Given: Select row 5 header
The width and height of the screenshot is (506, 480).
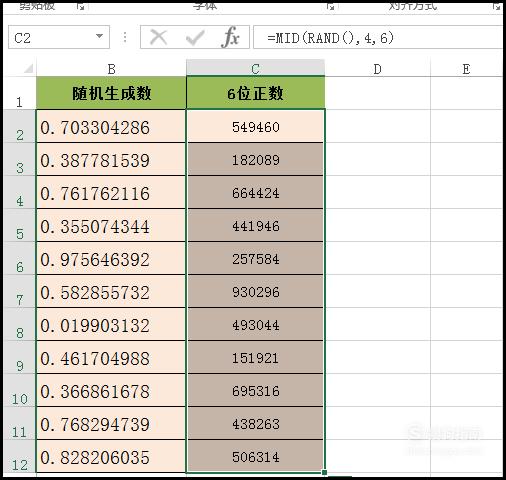Looking at the screenshot, I should pyautogui.click(x=20, y=225).
